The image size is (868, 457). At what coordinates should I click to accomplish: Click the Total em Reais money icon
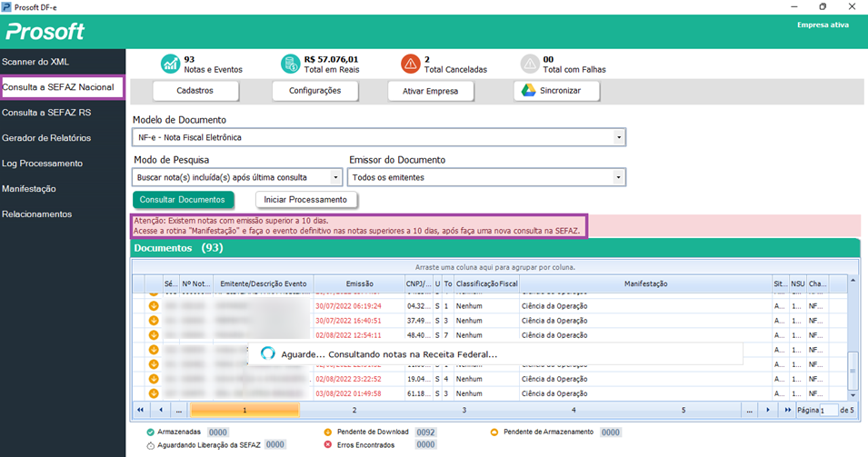(x=290, y=64)
